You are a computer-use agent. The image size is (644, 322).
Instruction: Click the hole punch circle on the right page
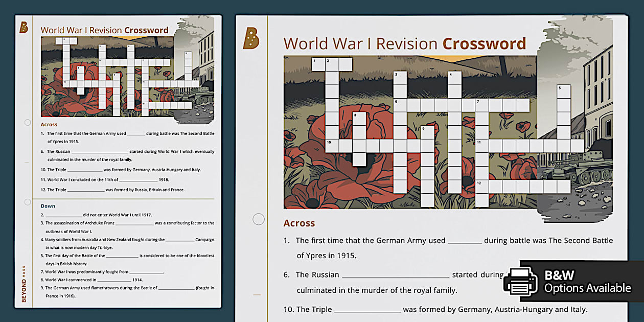click(x=259, y=219)
